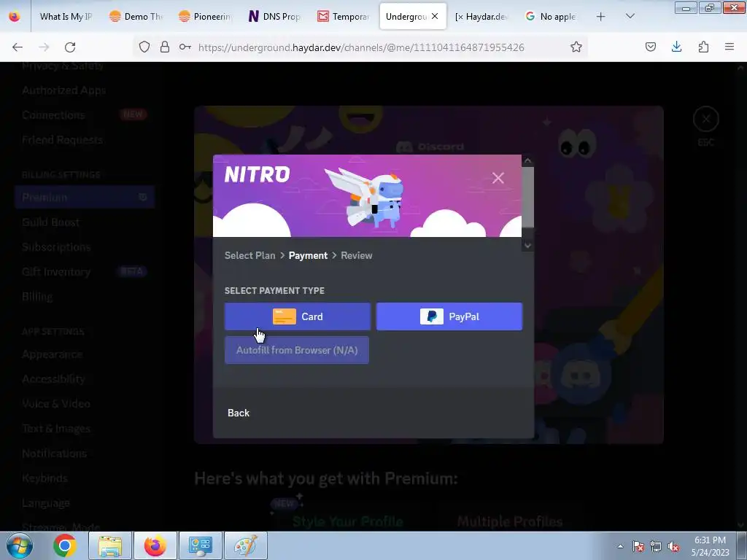Viewport: 747px width, 560px height.
Task: Open a new browser tab
Action: pyautogui.click(x=601, y=17)
